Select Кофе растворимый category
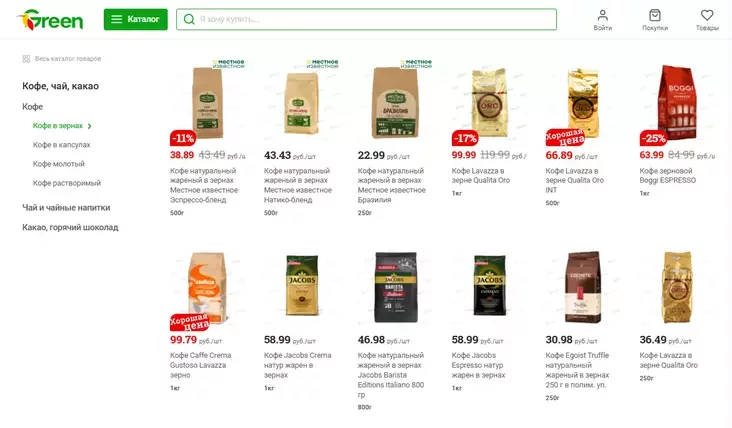Screen dimensions: 732x428 tap(66, 183)
